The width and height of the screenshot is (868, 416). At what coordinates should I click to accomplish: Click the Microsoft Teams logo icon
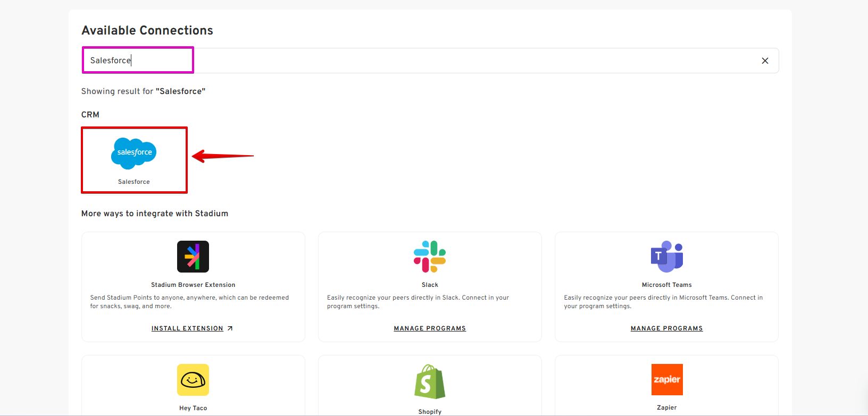coord(667,257)
